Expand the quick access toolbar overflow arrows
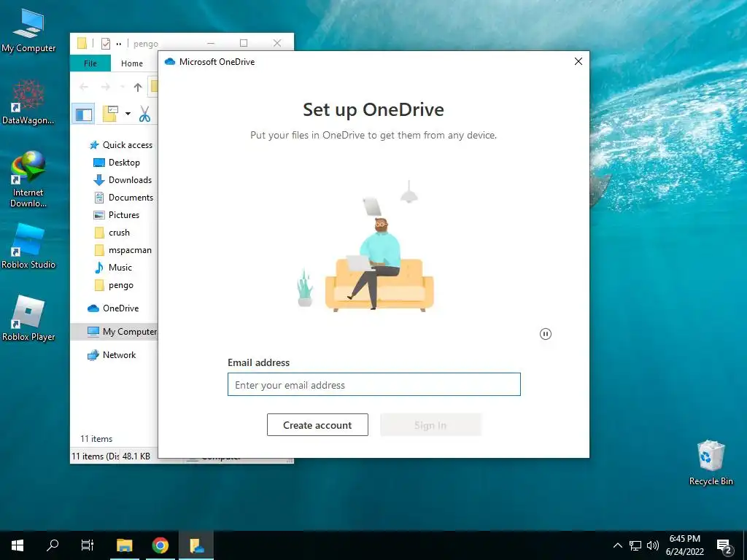747x560 pixels. tap(119, 44)
